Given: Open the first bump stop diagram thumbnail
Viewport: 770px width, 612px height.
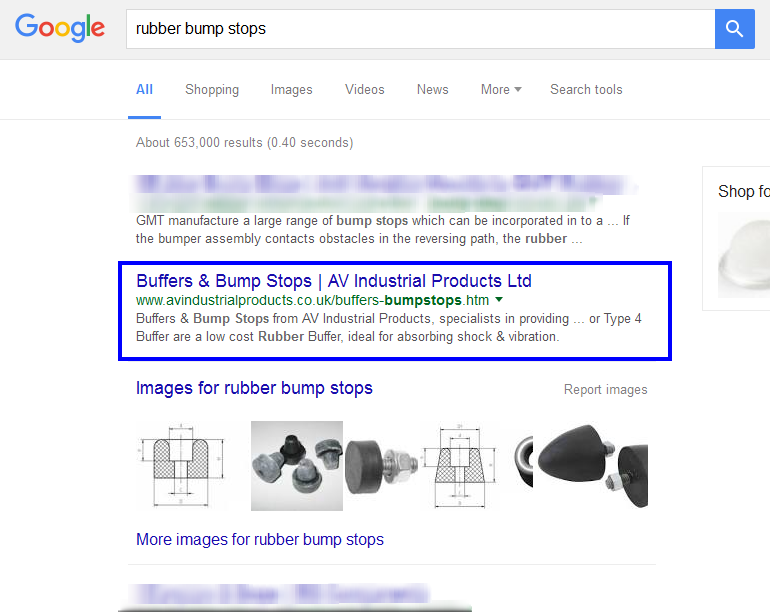Looking at the screenshot, I should click(x=181, y=465).
